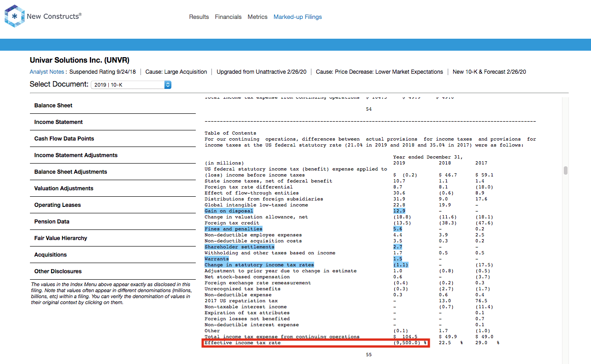Click highlighted value 2.7
The image size is (591, 364).
(x=398, y=247)
